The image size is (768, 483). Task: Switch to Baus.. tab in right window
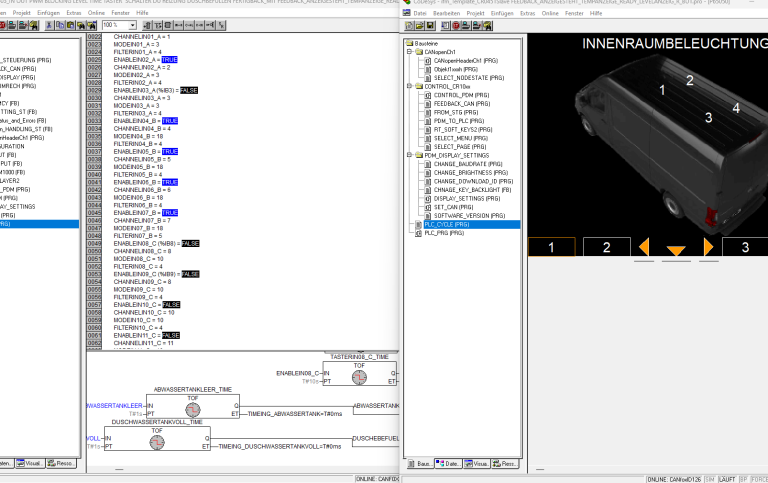coord(420,463)
